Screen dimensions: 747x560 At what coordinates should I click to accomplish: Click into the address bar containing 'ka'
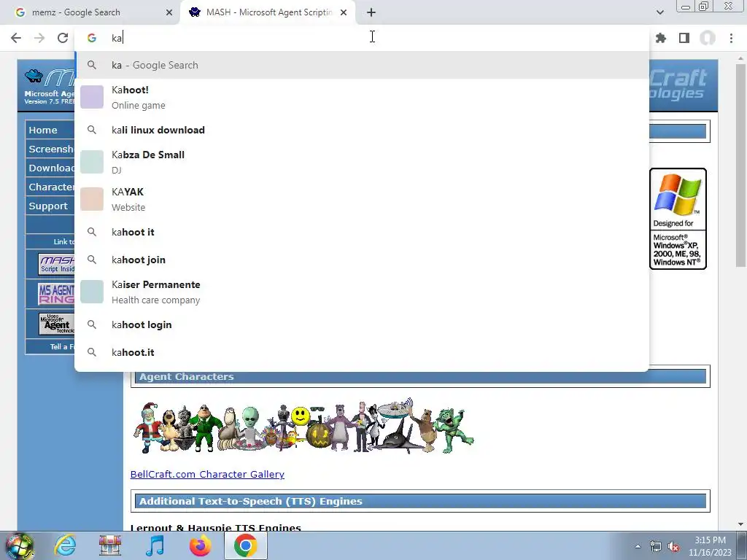362,38
